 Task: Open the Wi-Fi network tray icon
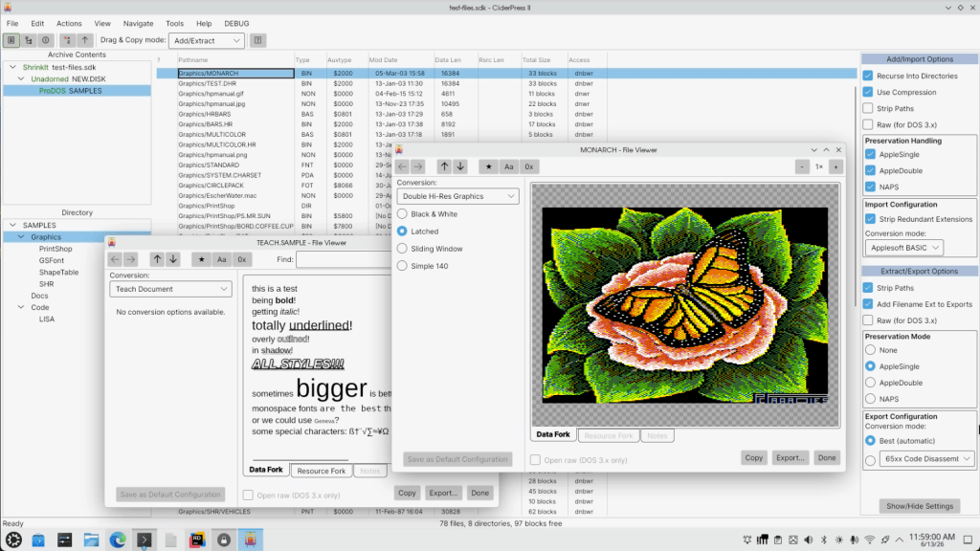click(x=869, y=540)
